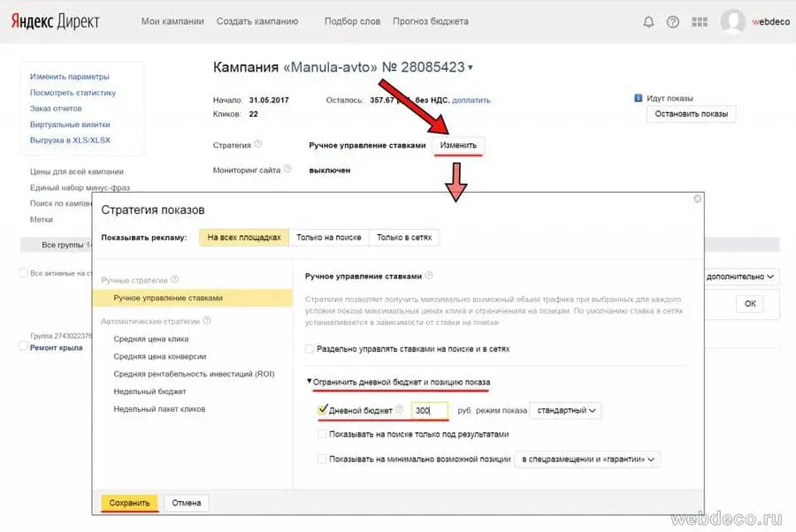
Task: Open the campaign name dropdown arrow
Action: (x=471, y=67)
